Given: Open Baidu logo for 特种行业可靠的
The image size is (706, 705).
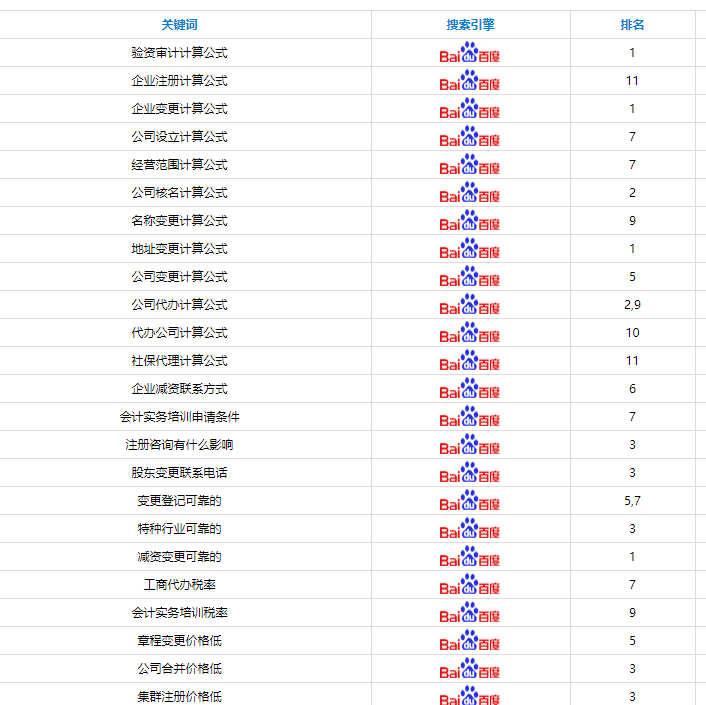Looking at the screenshot, I should (470, 528).
